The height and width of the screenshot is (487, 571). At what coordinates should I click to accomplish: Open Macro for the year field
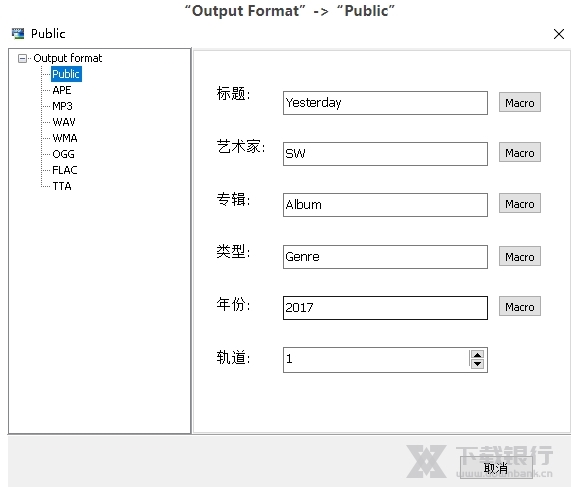[520, 306]
